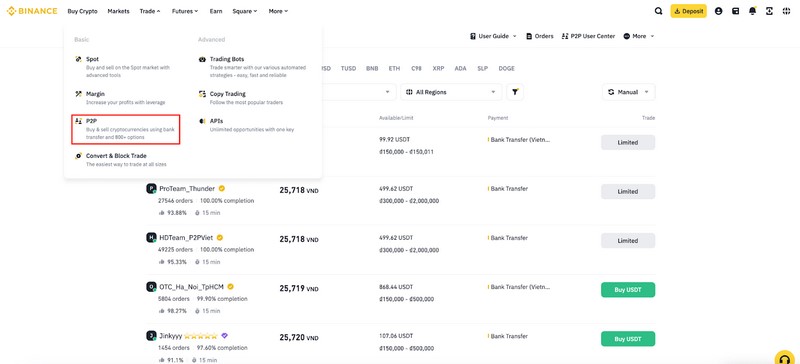Click ProTeam_Thunder's verified badge

[222, 188]
